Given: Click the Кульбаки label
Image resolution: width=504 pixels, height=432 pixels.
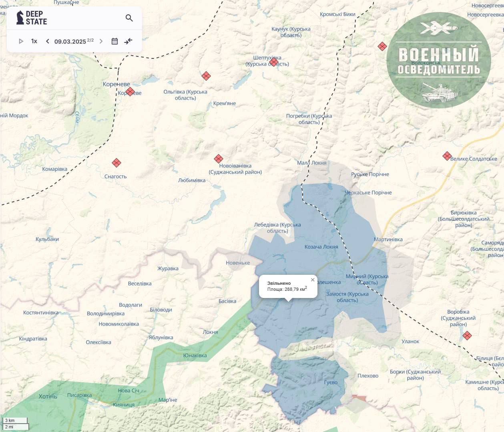Looking at the screenshot, I should [47, 239].
